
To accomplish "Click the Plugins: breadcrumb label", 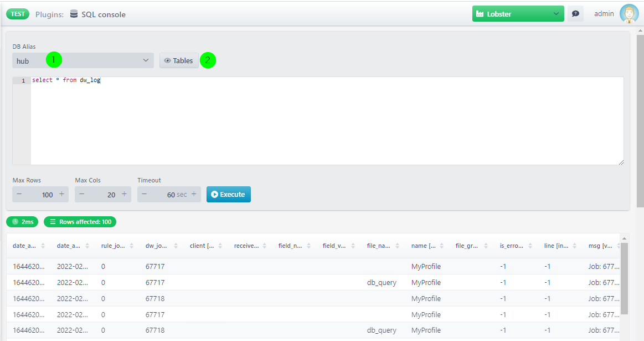I will pos(49,14).
